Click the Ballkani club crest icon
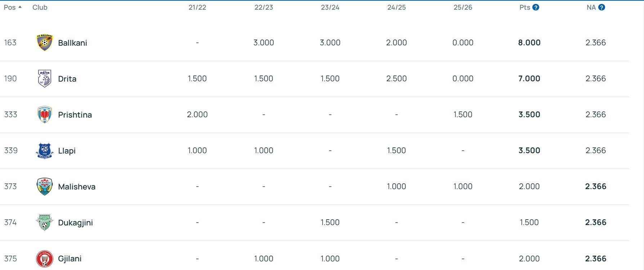The height and width of the screenshot is (270, 644). point(45,43)
